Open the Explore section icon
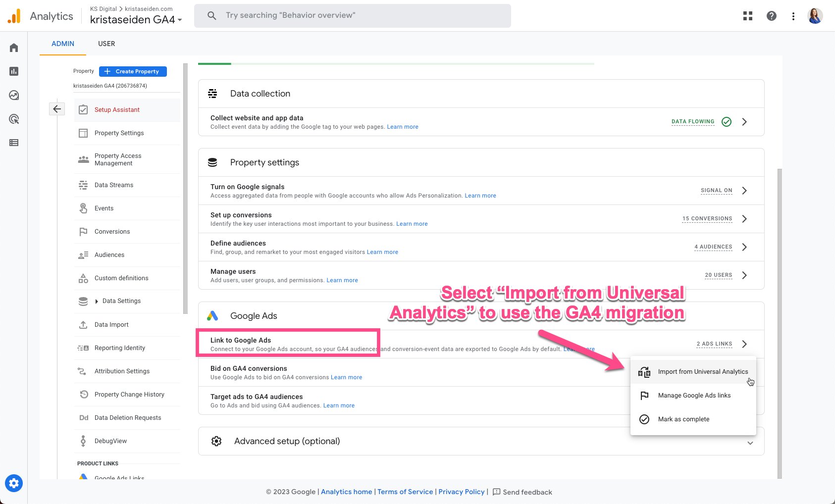This screenshot has height=504, width=835. coord(13,95)
